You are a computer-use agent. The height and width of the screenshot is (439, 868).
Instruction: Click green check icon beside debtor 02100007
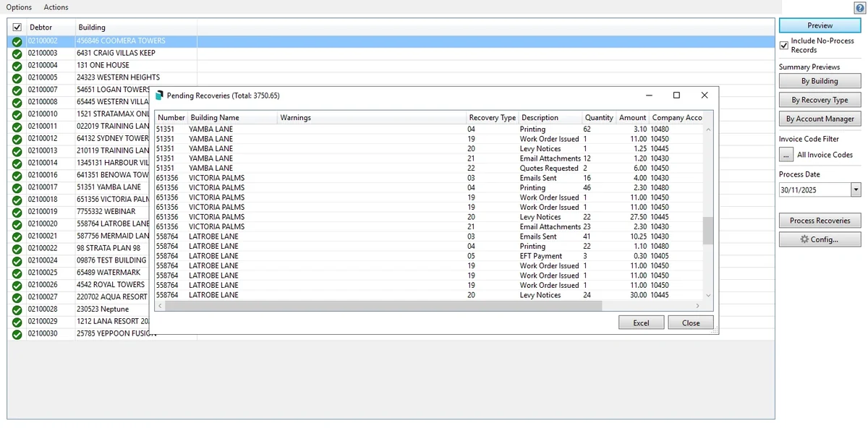[x=17, y=90]
